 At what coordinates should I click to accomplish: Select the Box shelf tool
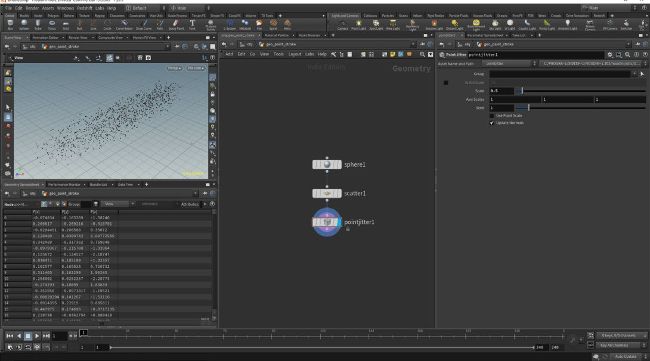10,24
